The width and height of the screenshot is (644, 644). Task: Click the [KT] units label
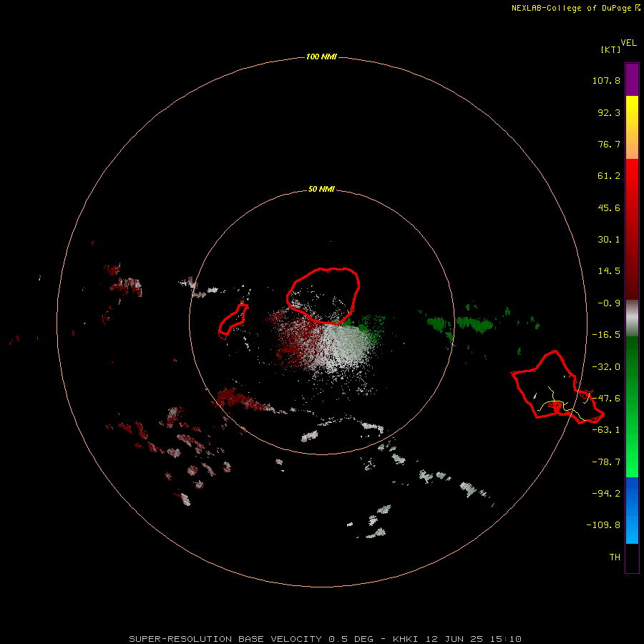point(610,49)
